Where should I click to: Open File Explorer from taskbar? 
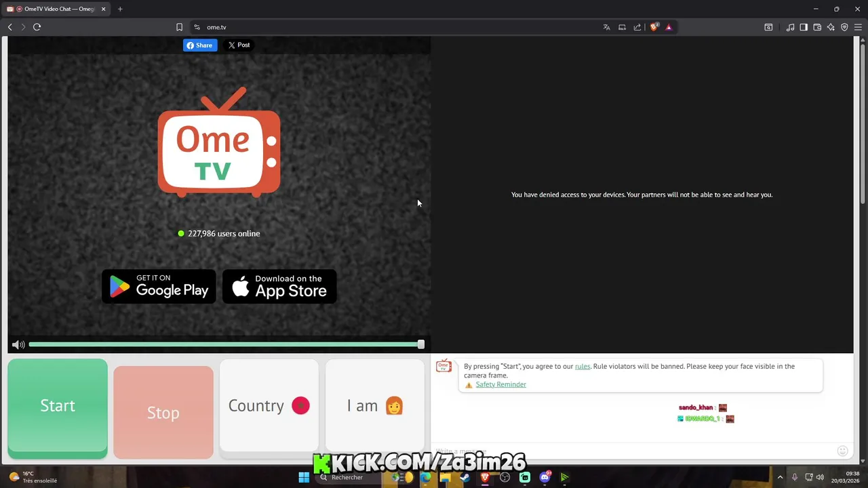tap(445, 477)
